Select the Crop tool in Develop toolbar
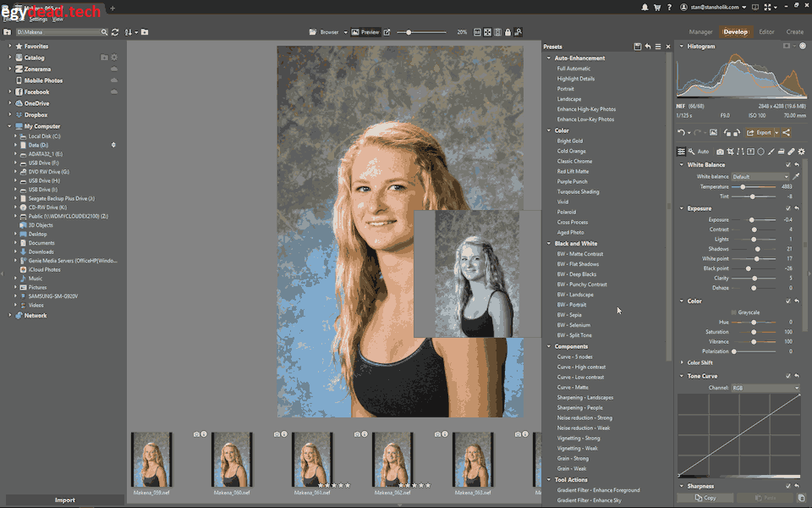812x508 pixels. (730, 151)
